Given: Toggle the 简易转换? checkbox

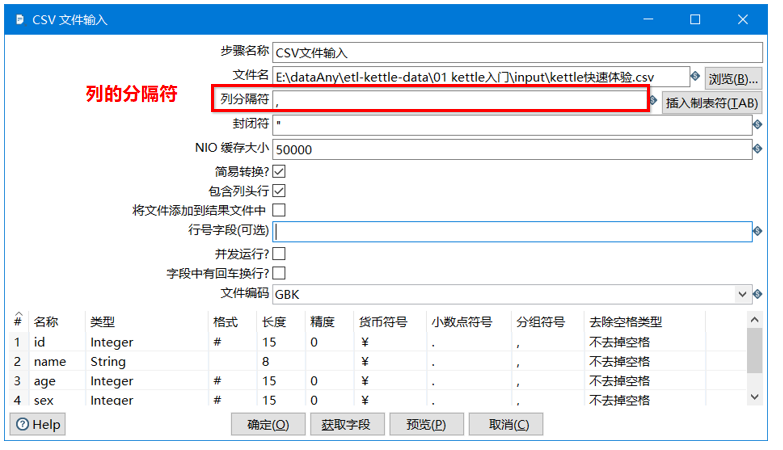Looking at the screenshot, I should tap(279, 171).
